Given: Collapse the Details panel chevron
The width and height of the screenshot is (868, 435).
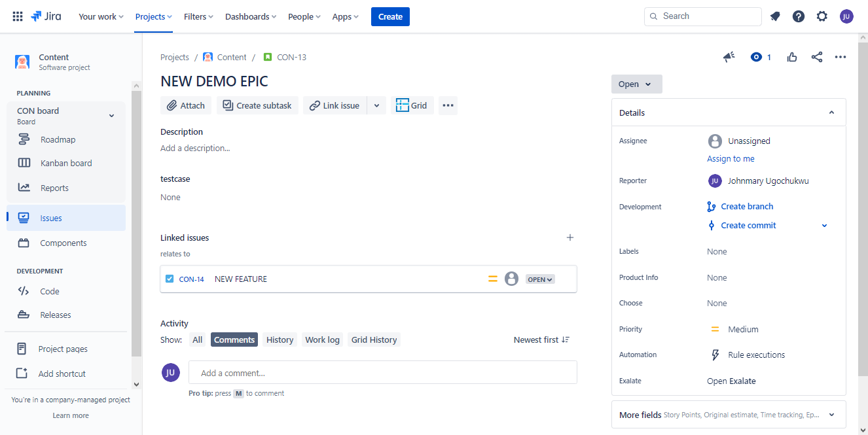Looking at the screenshot, I should coord(831,112).
